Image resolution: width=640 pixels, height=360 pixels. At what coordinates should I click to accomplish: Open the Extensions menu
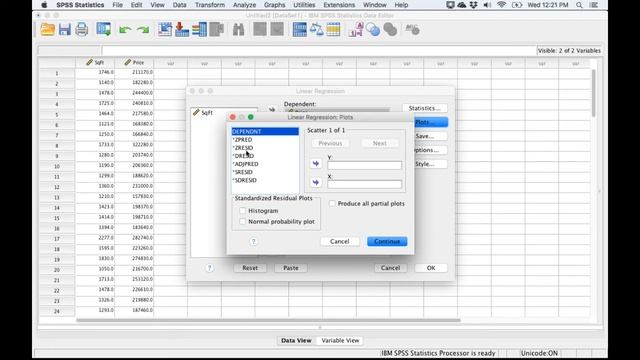(339, 5)
